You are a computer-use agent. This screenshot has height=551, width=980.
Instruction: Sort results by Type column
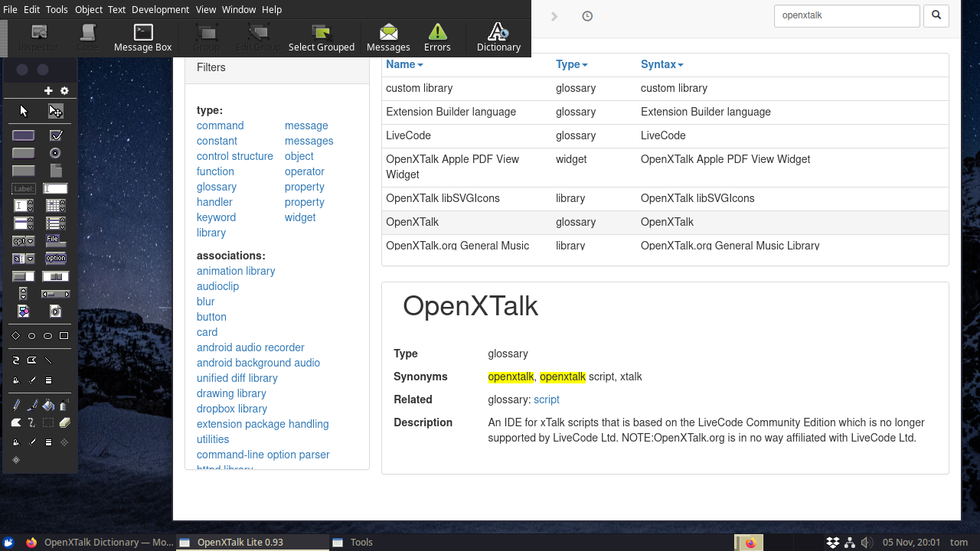(572, 64)
